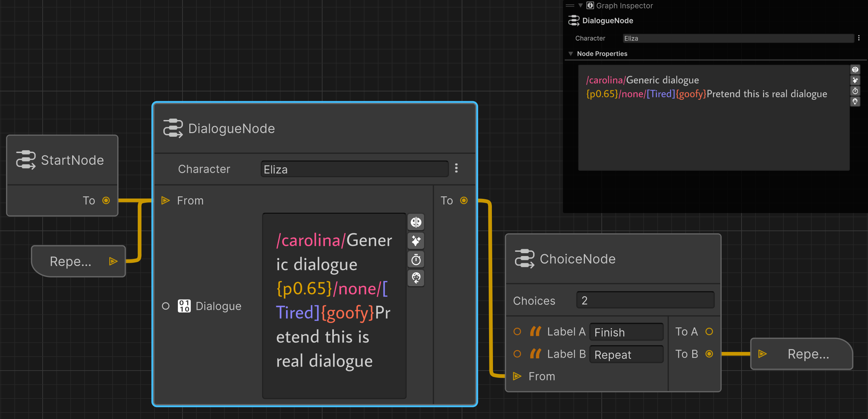The width and height of the screenshot is (868, 419).
Task: Click the DialogueNode From input arrow port
Action: (166, 200)
